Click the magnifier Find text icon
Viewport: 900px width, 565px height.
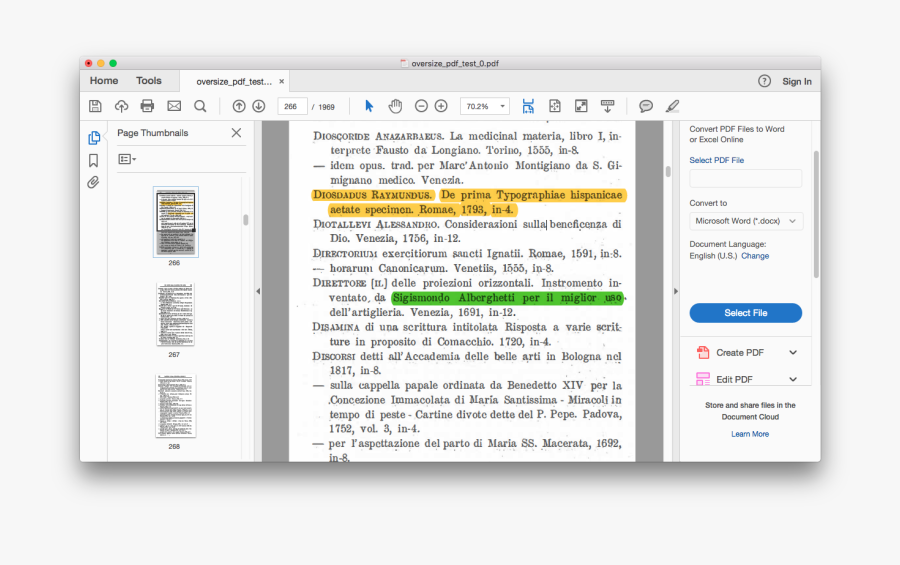(x=200, y=106)
